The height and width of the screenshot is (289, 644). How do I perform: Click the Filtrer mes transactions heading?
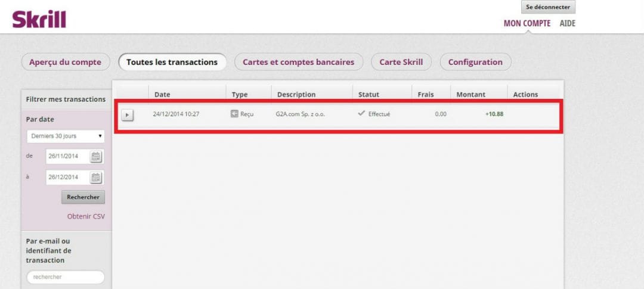[x=66, y=100]
